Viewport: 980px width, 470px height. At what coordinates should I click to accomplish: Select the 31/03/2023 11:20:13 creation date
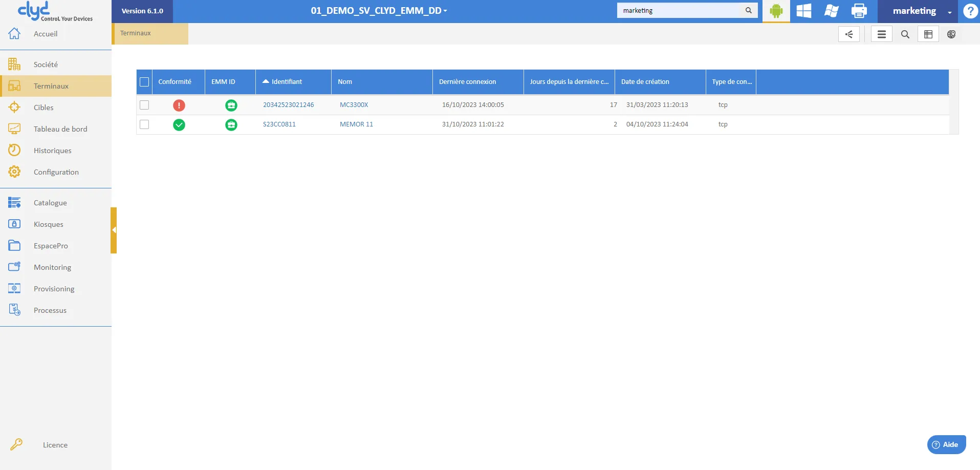pyautogui.click(x=657, y=105)
